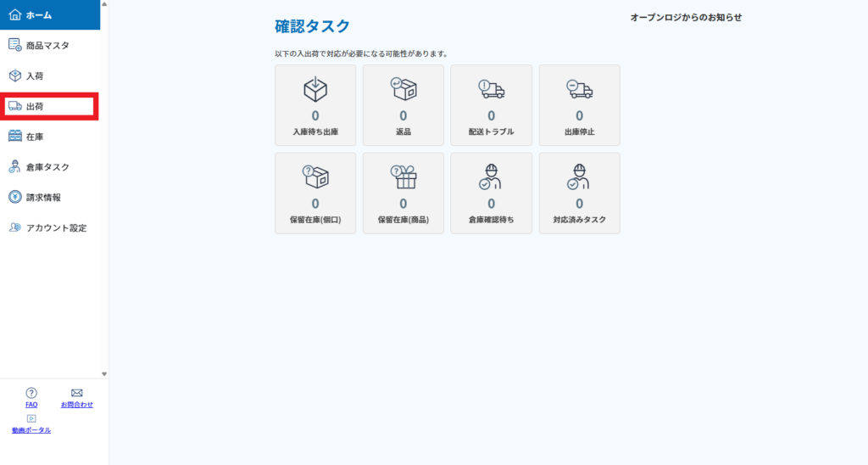
Task: Click the FAQ question mark icon
Action: (x=31, y=393)
